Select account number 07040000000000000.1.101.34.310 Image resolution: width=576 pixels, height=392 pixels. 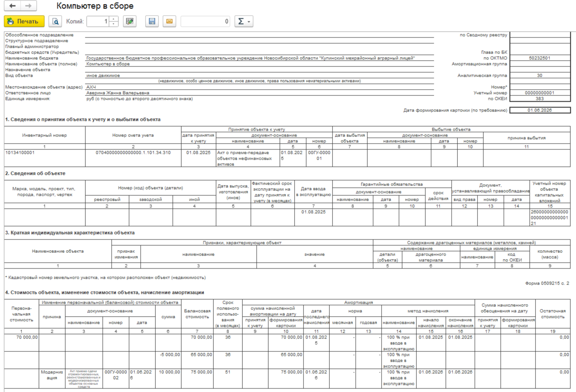coord(133,159)
